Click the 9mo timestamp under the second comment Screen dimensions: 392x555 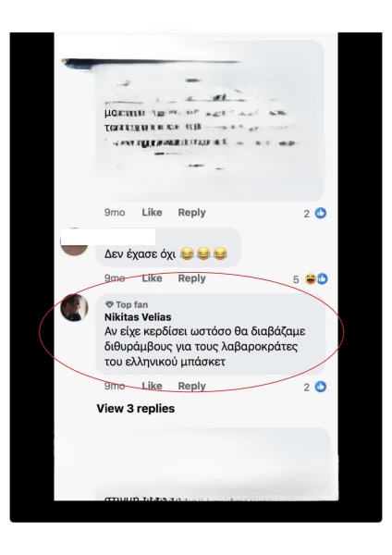[x=115, y=278]
